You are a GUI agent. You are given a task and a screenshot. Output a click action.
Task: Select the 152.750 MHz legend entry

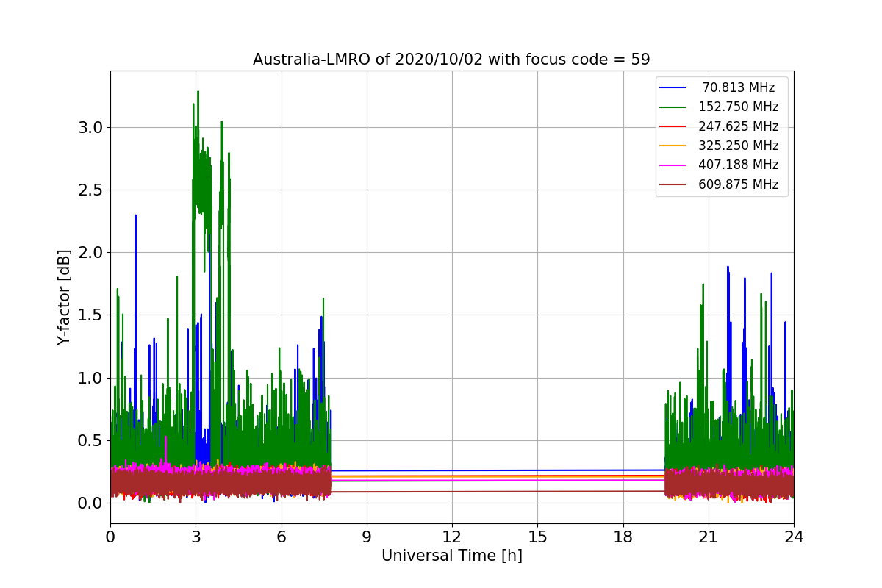[x=719, y=107]
